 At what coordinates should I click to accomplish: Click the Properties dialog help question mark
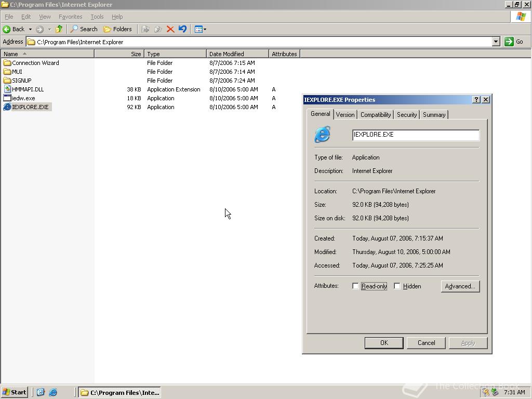point(476,99)
